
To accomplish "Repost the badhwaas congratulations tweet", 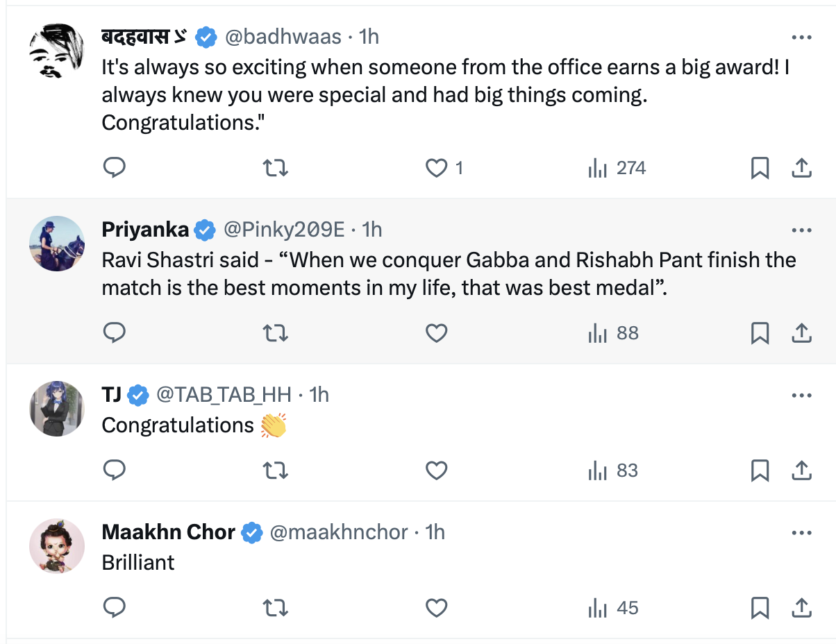I will click(x=276, y=168).
